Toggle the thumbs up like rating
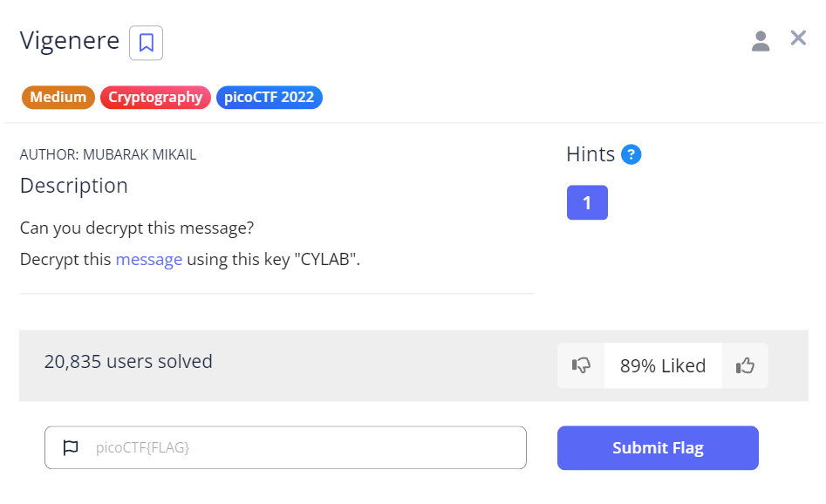826x504 pixels. (x=745, y=365)
